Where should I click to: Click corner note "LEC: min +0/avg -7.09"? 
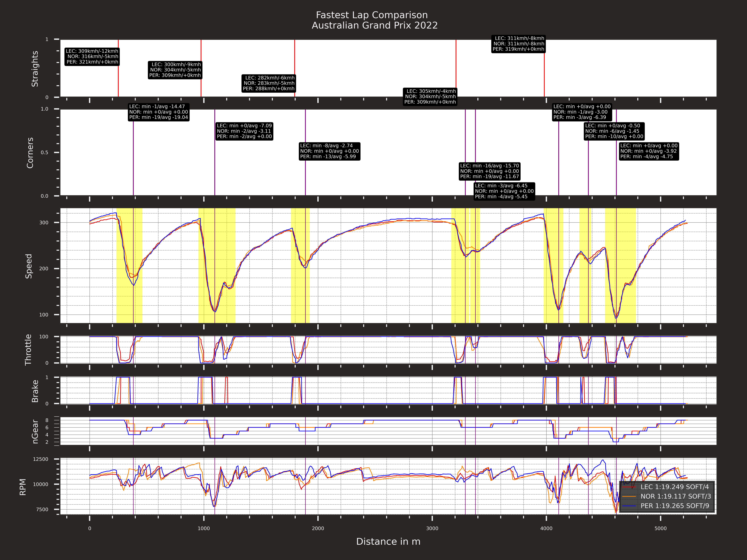[244, 126]
